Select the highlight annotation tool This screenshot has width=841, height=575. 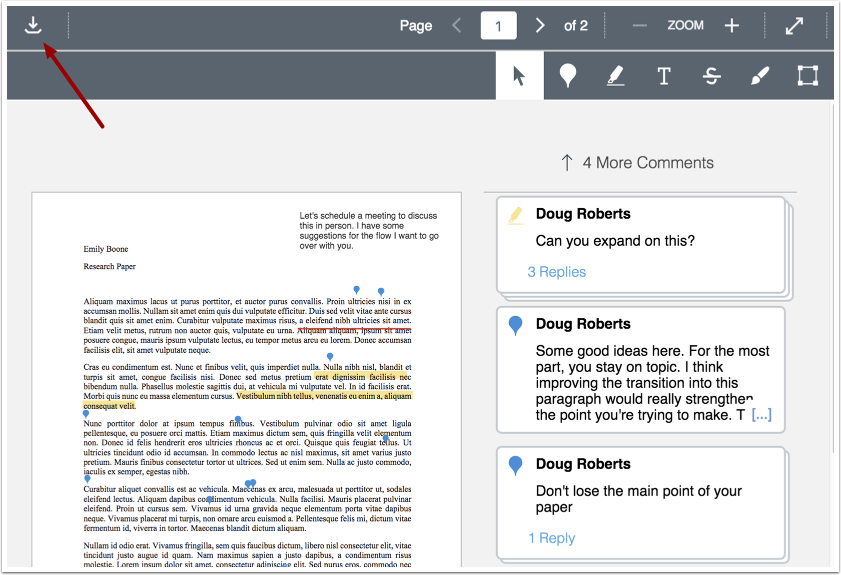616,76
